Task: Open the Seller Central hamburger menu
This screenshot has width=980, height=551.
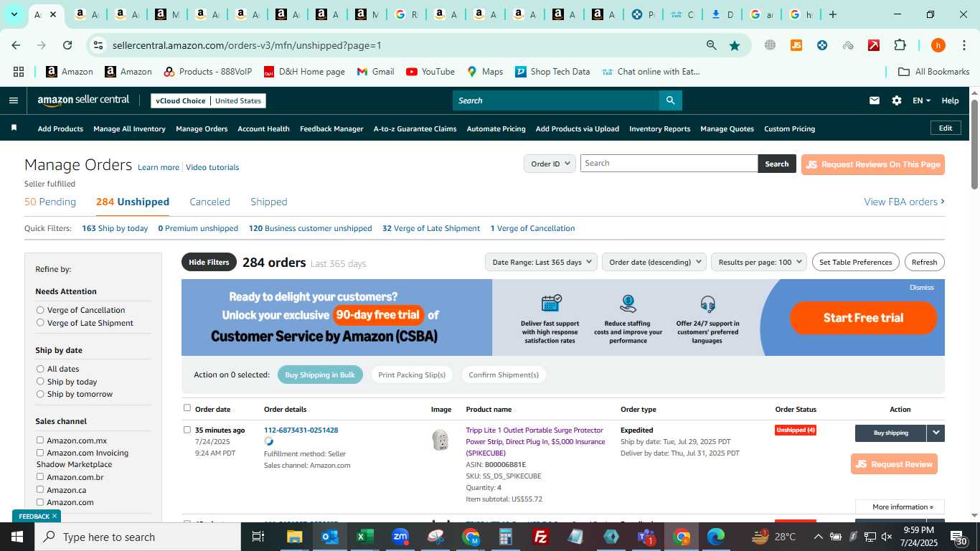Action: 13,100
